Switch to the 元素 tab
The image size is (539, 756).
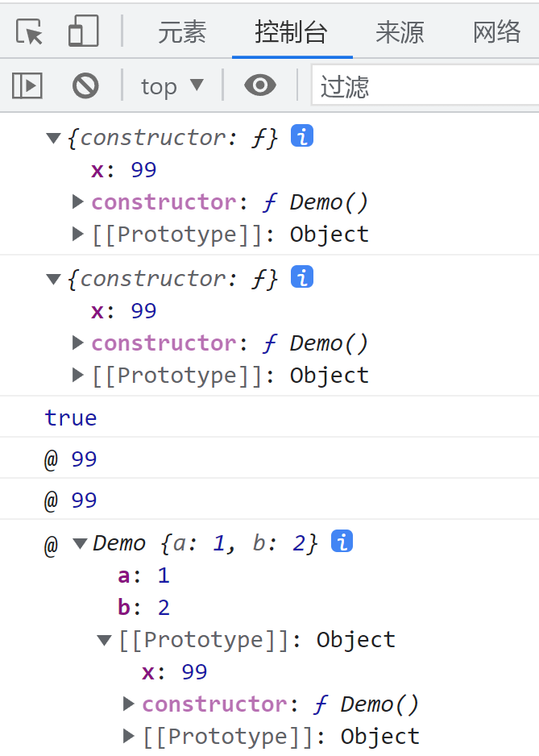tap(182, 32)
